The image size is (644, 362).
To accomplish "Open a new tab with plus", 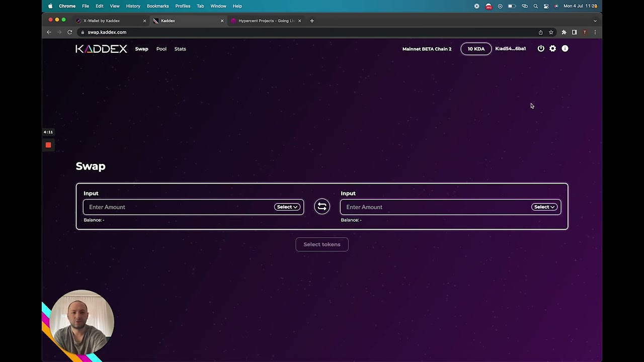I will (x=312, y=21).
